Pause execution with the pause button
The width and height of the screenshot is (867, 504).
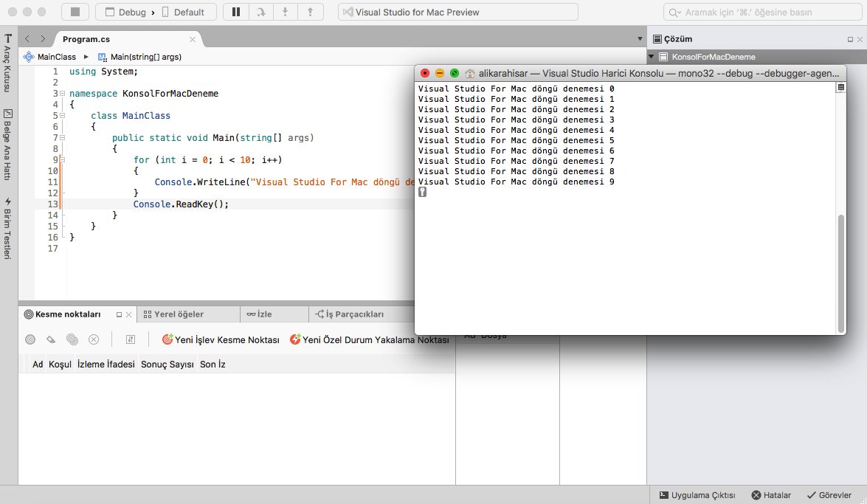click(235, 12)
